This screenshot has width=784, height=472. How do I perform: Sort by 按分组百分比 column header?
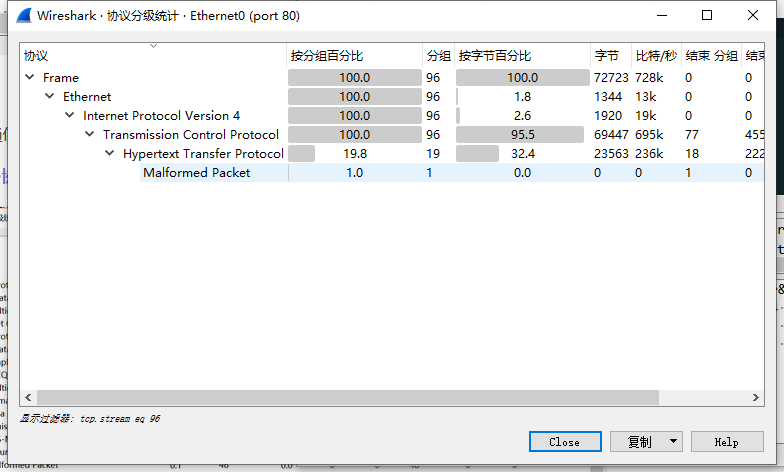[354, 56]
